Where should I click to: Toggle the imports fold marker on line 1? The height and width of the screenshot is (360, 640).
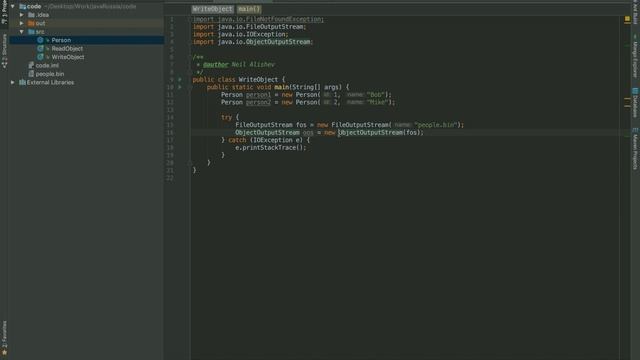click(190, 19)
